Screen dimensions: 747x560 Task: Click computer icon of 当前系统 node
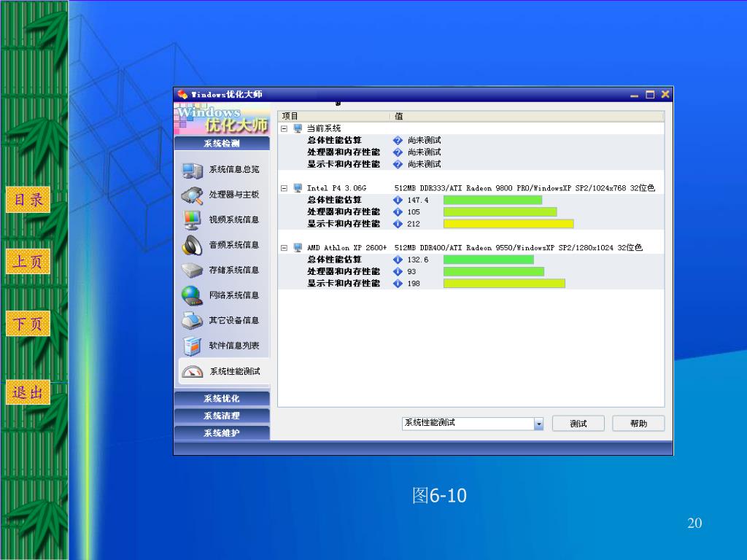coord(298,128)
